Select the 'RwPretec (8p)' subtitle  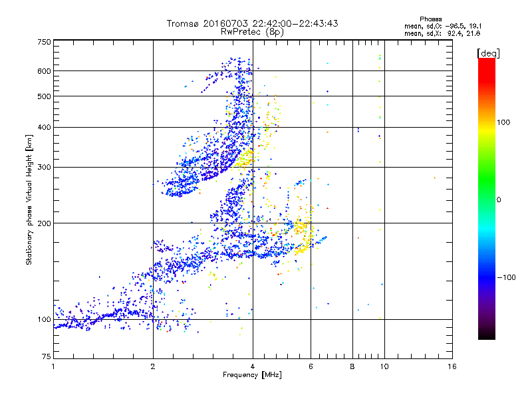coord(252,32)
